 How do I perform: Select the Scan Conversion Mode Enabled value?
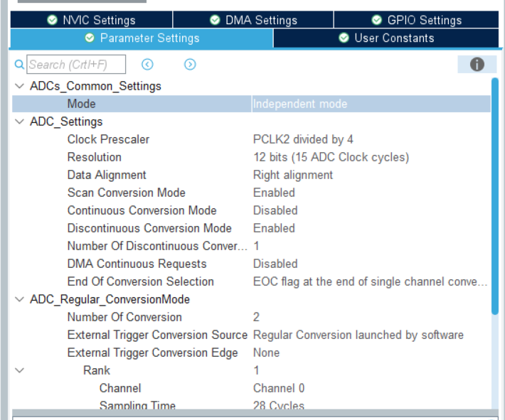274,193
